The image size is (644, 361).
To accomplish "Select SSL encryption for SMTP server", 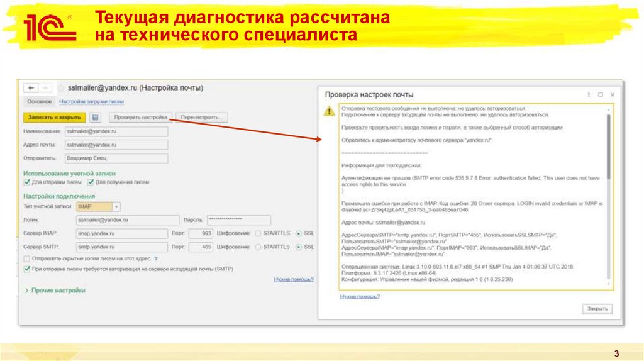I will click(x=299, y=247).
